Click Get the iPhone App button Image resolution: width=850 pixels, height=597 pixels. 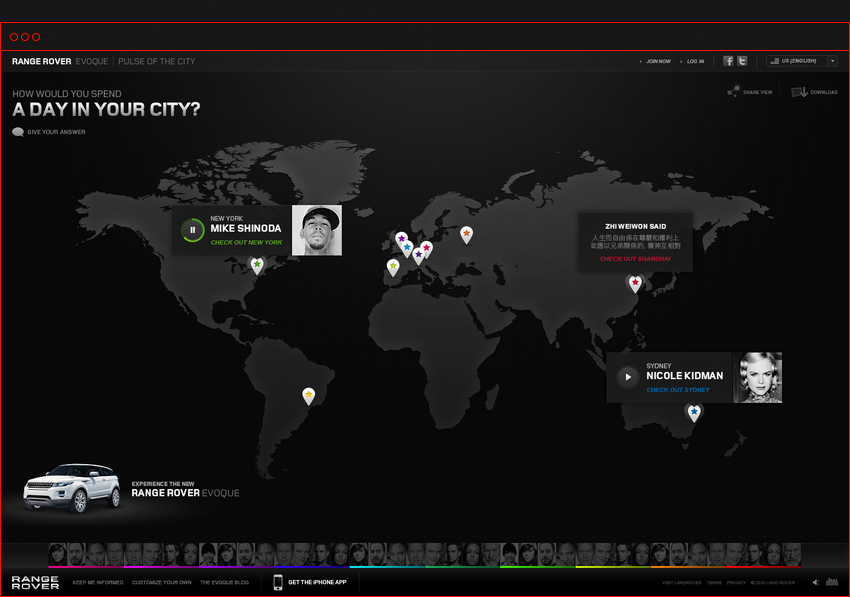click(317, 582)
